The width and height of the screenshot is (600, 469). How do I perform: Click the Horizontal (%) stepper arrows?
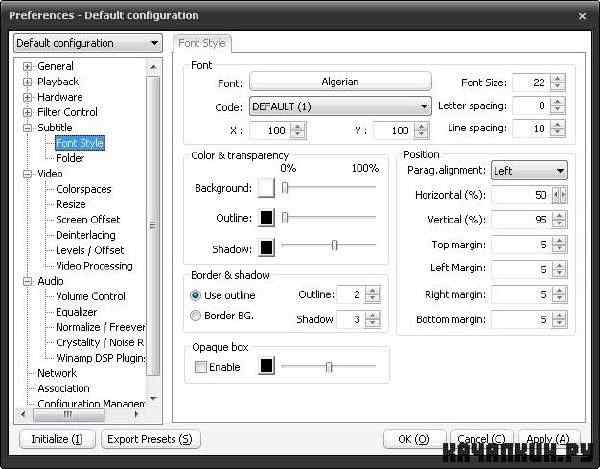coord(559,195)
